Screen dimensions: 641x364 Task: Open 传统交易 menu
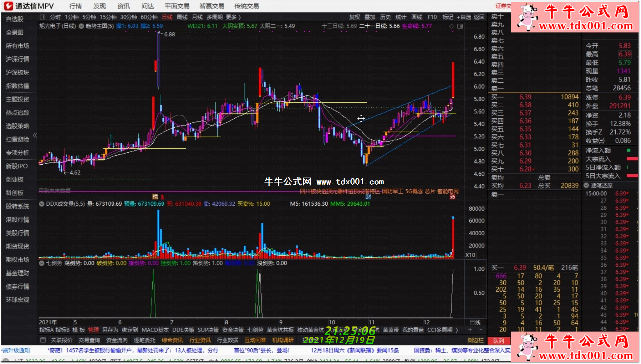click(x=246, y=6)
